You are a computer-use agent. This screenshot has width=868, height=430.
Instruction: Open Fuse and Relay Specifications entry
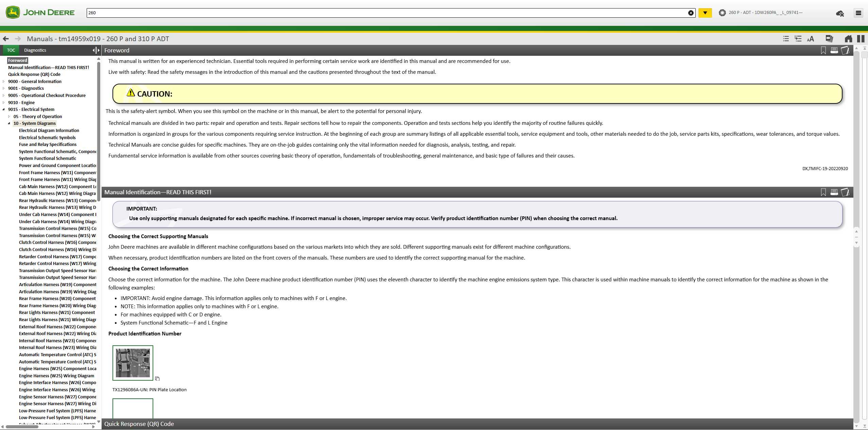pos(48,145)
